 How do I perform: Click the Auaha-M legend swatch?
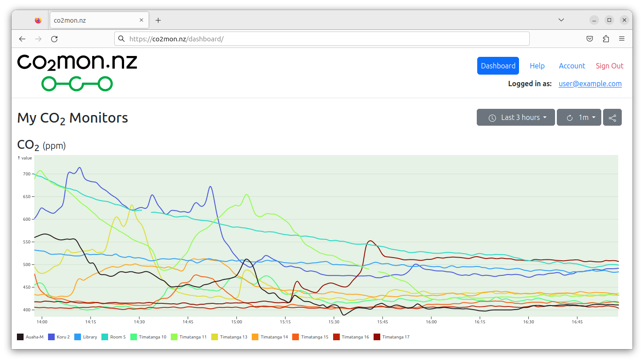pos(20,337)
